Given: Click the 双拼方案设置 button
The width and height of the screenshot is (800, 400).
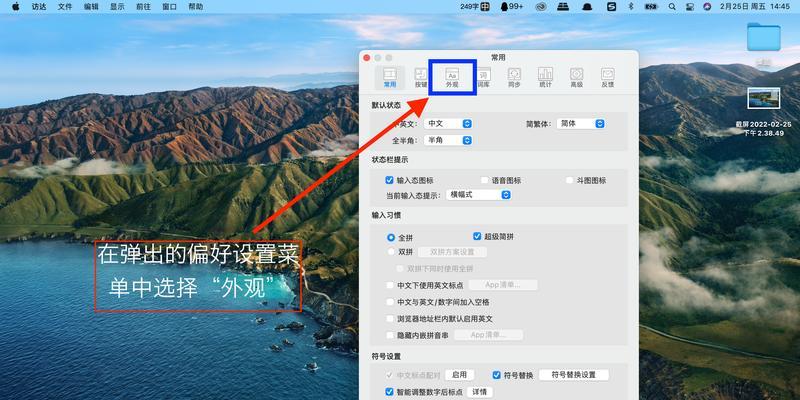Looking at the screenshot, I should pos(453,252).
